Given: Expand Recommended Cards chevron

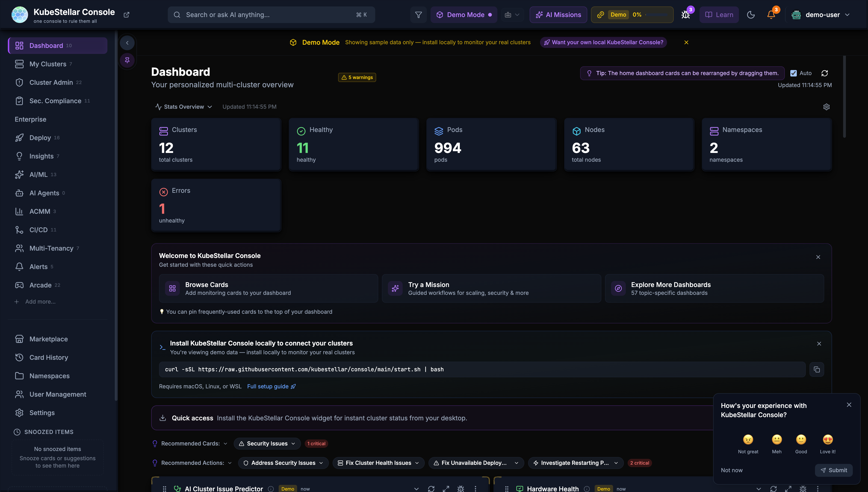Looking at the screenshot, I should coord(226,444).
